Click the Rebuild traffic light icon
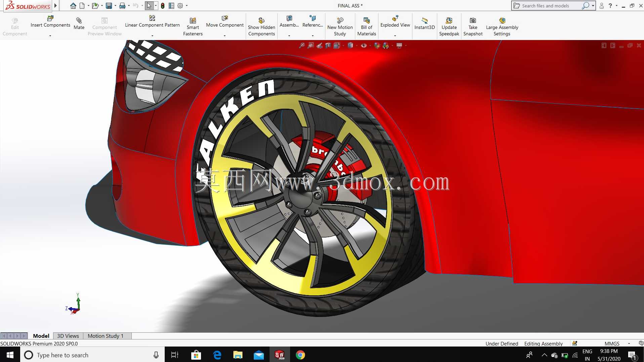This screenshot has height=362, width=644. 163,6
